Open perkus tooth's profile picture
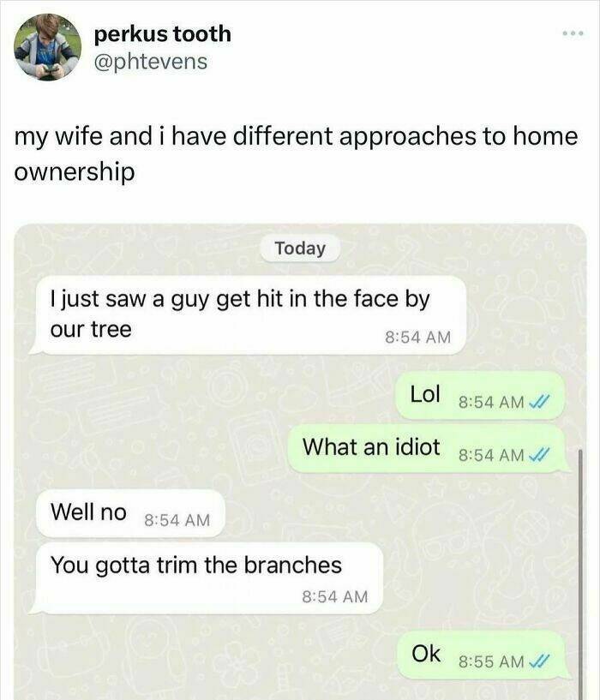The width and height of the screenshot is (600, 700). pos(47,47)
